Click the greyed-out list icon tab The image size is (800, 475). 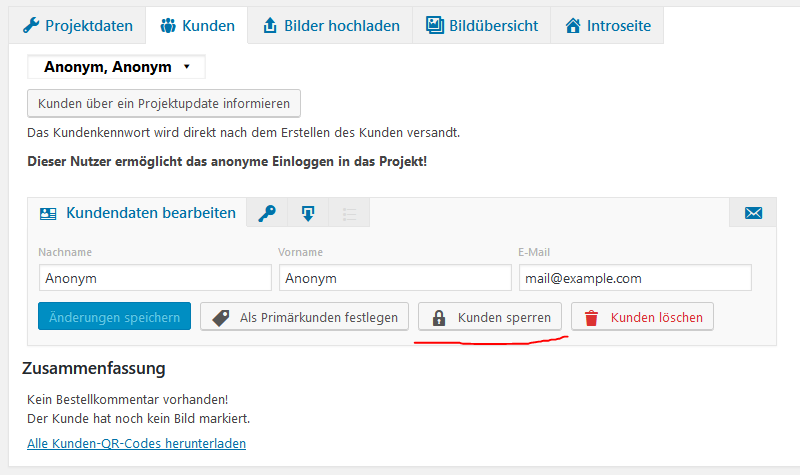pos(349,213)
